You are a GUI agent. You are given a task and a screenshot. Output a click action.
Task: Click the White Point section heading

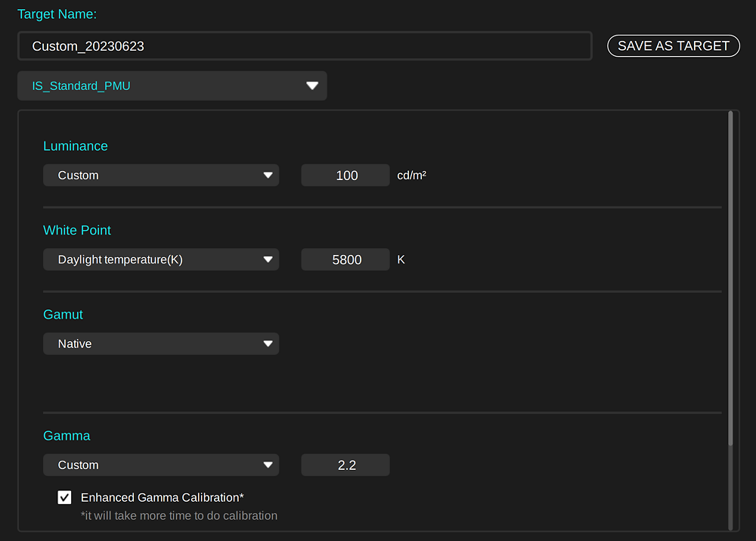pos(77,230)
